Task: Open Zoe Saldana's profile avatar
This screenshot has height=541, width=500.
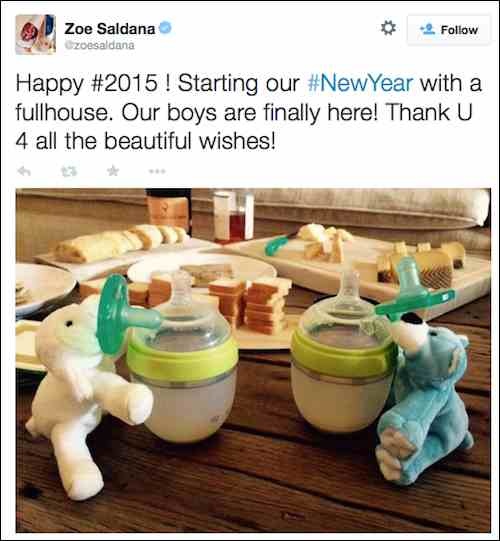Action: pyautogui.click(x=36, y=35)
